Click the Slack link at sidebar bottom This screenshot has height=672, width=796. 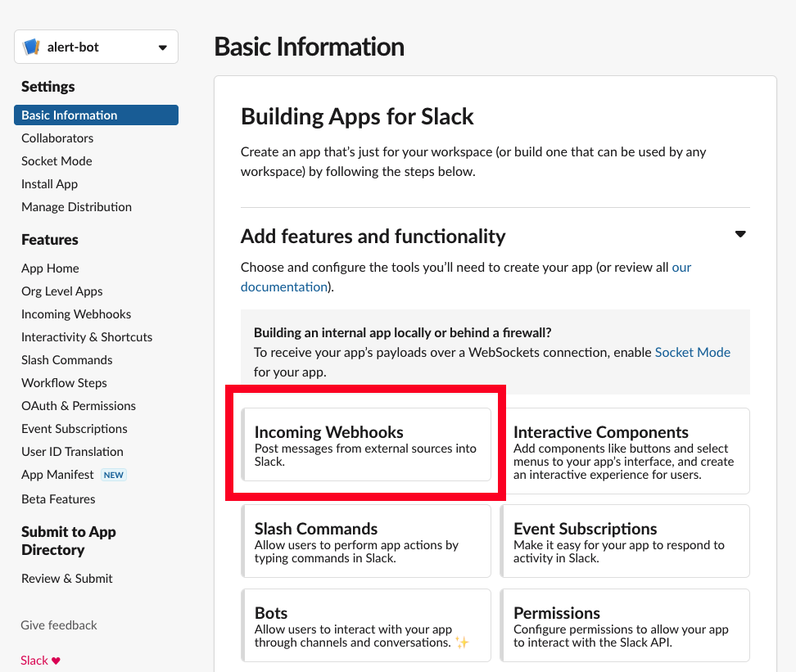coord(34,661)
